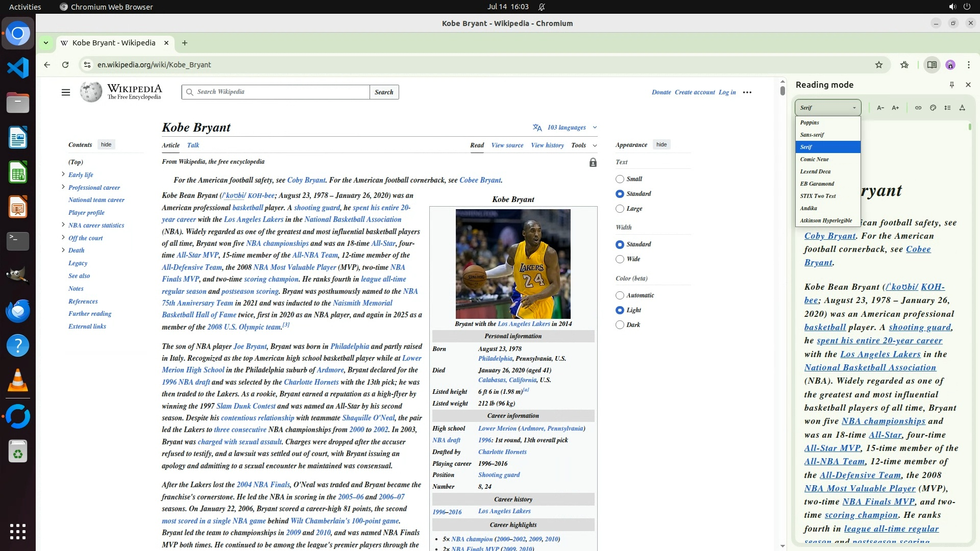Switch to the Talk tab
The width and height of the screenshot is (980, 551).
tap(193, 145)
